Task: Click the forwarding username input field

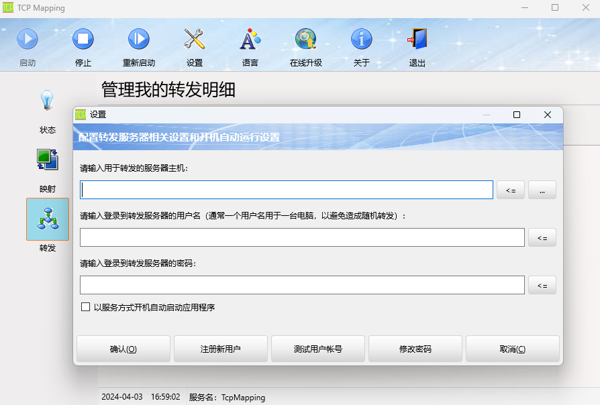Action: click(x=302, y=238)
